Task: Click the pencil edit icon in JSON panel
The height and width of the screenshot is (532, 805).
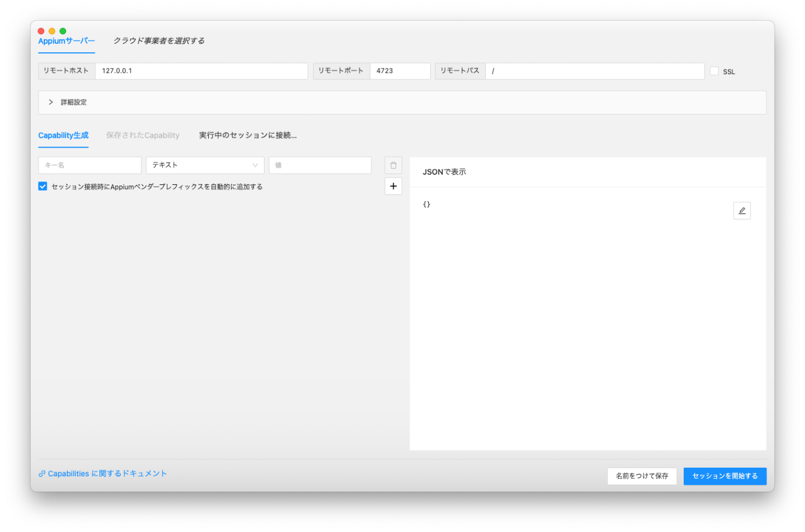Action: point(742,211)
